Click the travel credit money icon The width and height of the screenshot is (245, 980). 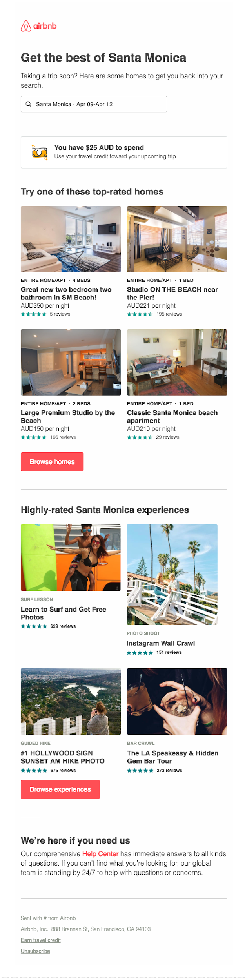(40, 152)
